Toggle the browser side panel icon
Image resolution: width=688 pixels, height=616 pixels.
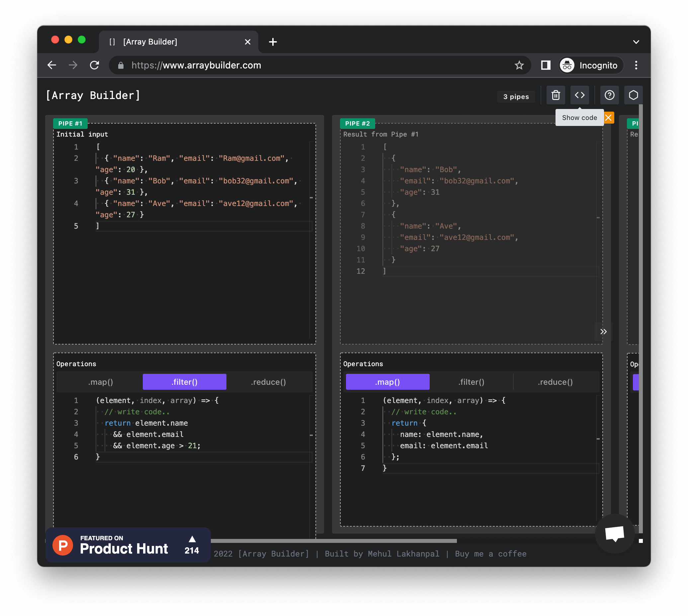(546, 65)
